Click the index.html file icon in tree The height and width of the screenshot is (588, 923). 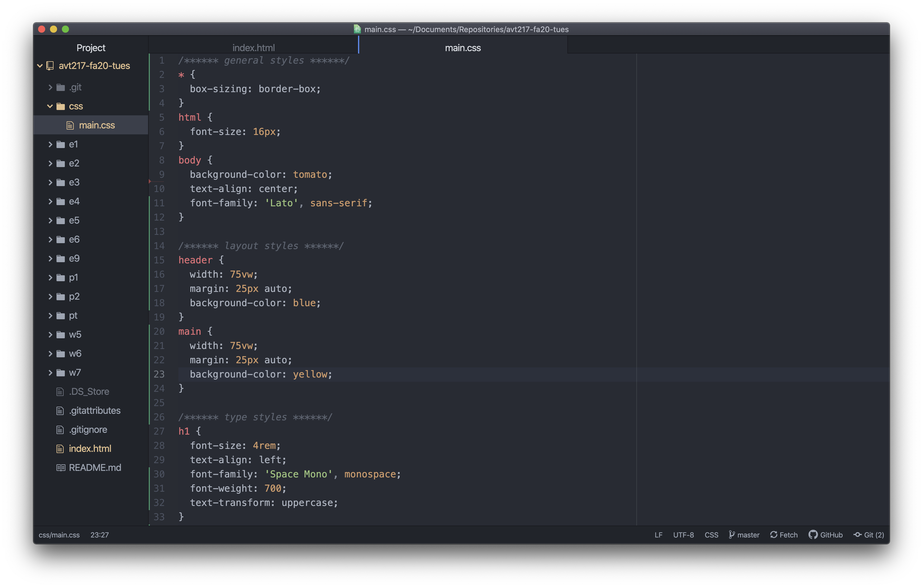click(60, 449)
